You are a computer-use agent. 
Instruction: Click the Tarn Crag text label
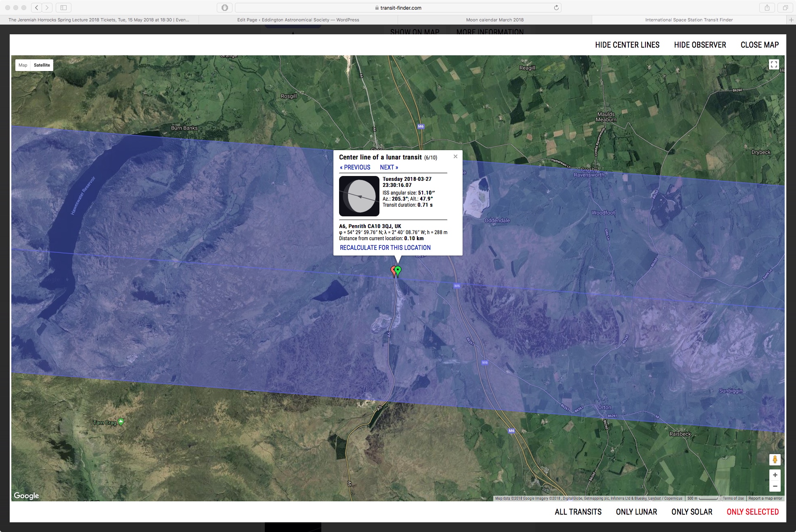tap(105, 423)
